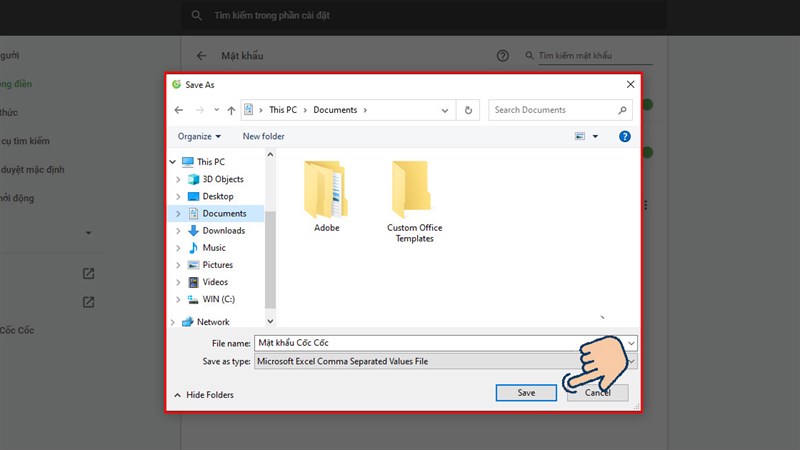Viewport: 800px width, 450px height.
Task: Select Documents in the navigation tree
Action: point(224,213)
